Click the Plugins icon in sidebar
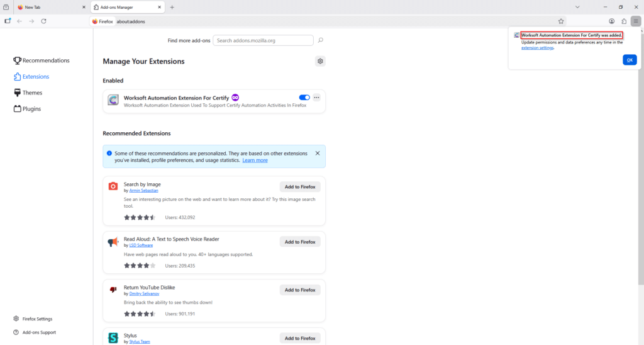Screen dimensions: 644x345 pos(17,109)
